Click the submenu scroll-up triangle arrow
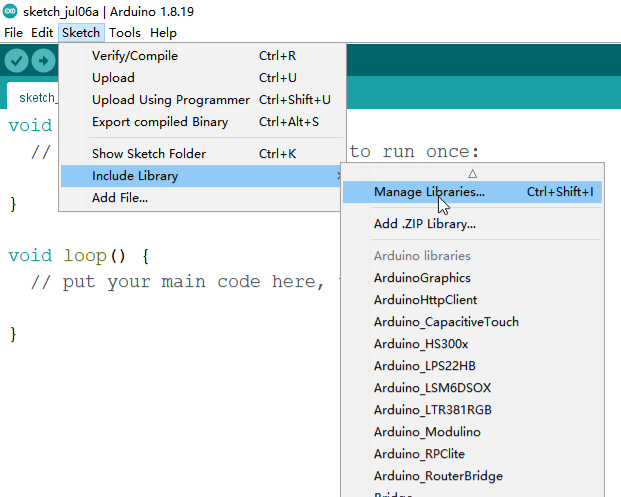The image size is (621, 497). tap(472, 173)
